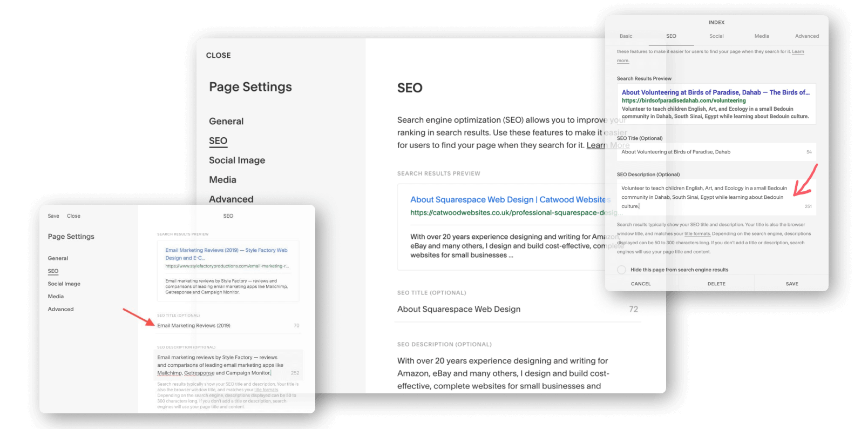Switch to the Basic tab in the Index panel
Image resolution: width=868 pixels, height=429 pixels.
coord(626,36)
